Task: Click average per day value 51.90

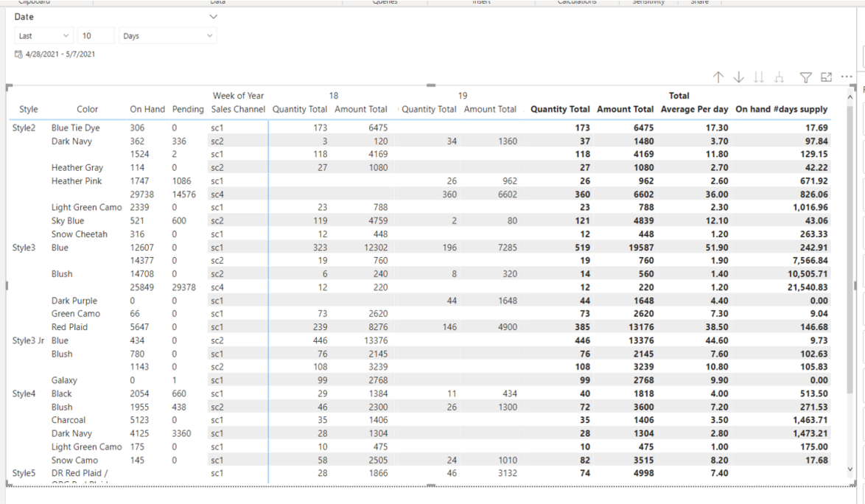Action: tap(717, 248)
